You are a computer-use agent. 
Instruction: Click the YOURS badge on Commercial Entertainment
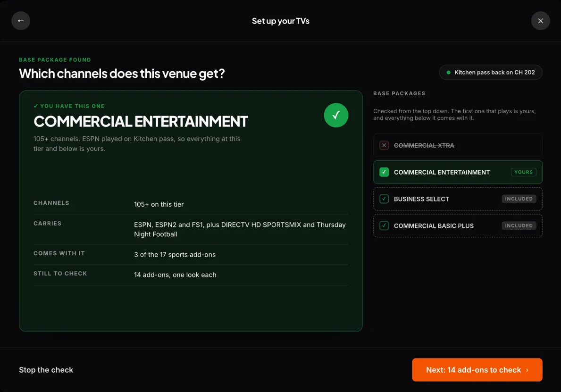pyautogui.click(x=523, y=172)
